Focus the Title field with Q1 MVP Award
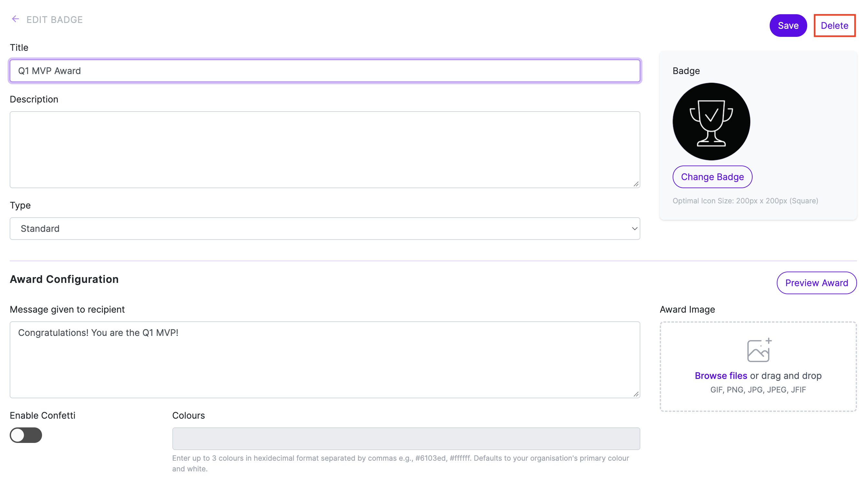This screenshot has height=494, width=868. point(325,70)
